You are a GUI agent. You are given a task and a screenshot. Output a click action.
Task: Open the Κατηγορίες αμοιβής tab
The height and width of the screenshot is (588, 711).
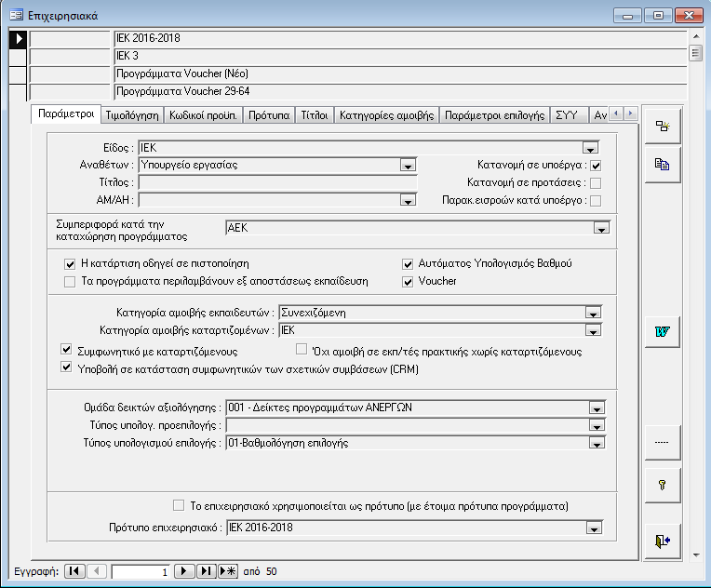(x=386, y=114)
